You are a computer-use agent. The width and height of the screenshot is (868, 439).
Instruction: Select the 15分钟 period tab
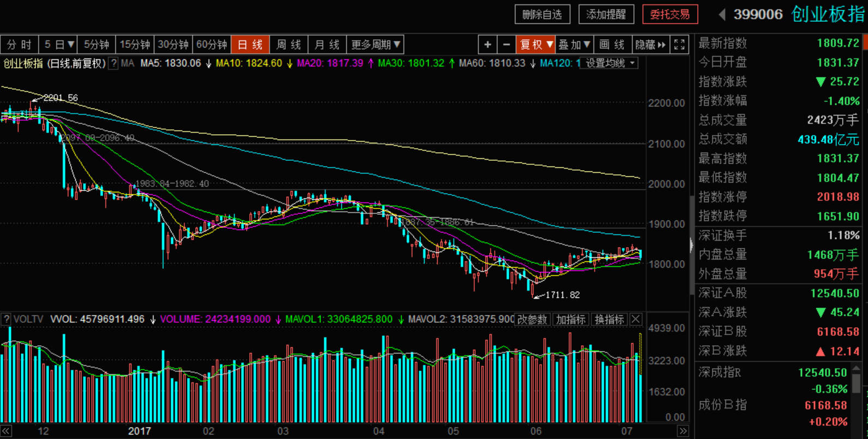pos(135,45)
